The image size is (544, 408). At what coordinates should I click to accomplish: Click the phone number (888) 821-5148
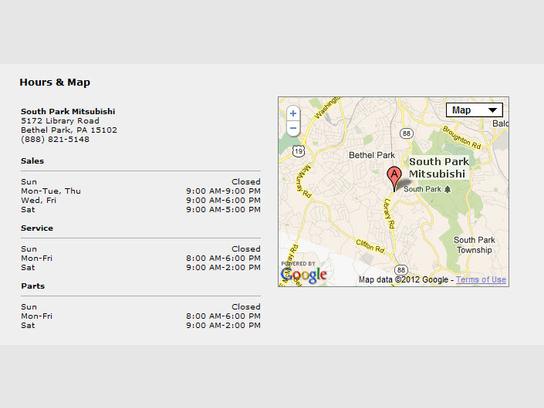click(x=55, y=139)
